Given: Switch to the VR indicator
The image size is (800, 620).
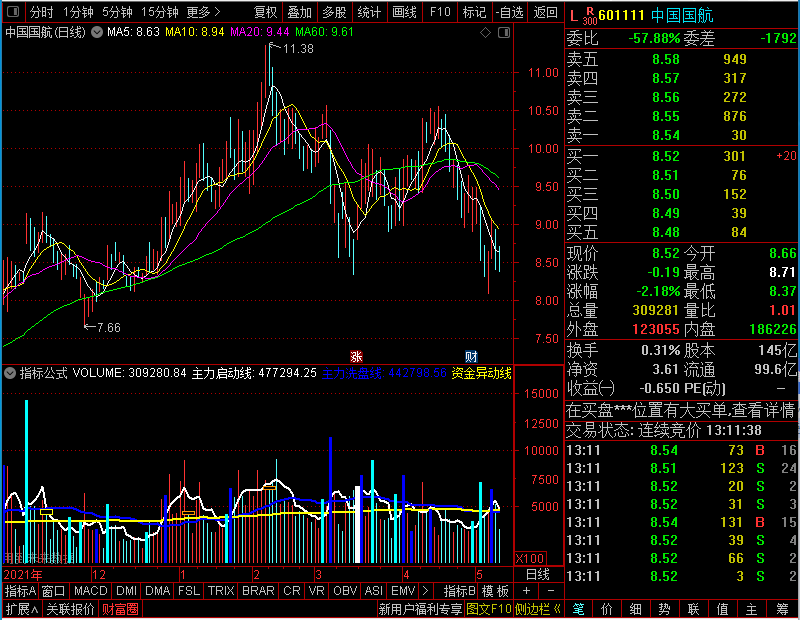Looking at the screenshot, I should [316, 591].
